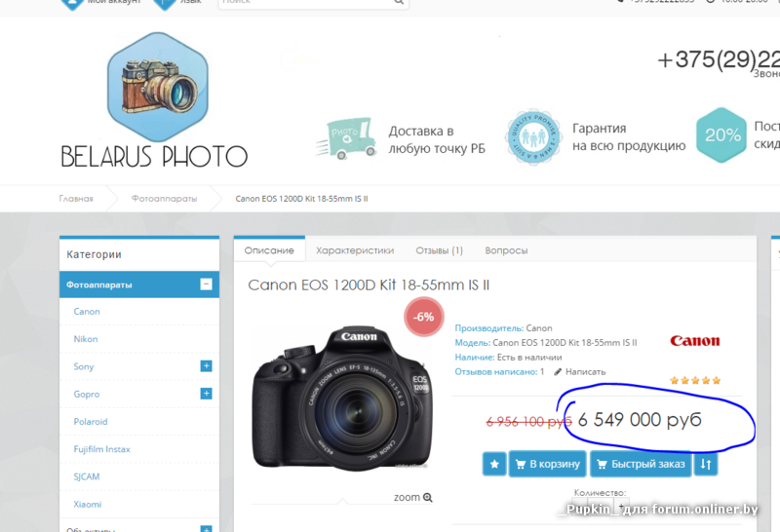This screenshot has width=780, height=532.
Task: Open the Вопросы tab
Action: click(x=506, y=250)
